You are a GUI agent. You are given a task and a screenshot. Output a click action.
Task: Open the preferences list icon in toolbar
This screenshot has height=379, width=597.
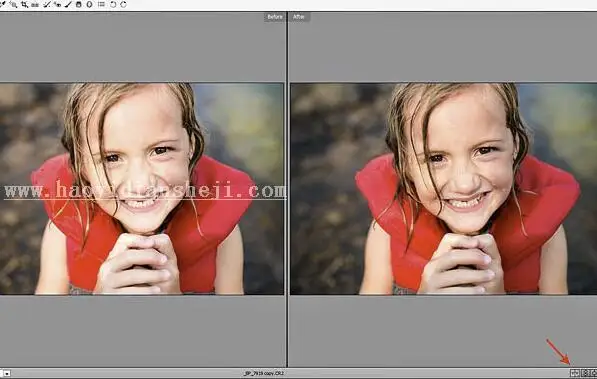(101, 5)
